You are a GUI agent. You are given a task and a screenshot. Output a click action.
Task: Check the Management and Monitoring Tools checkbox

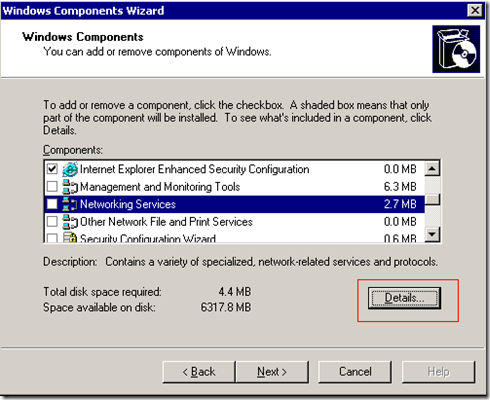pyautogui.click(x=52, y=186)
